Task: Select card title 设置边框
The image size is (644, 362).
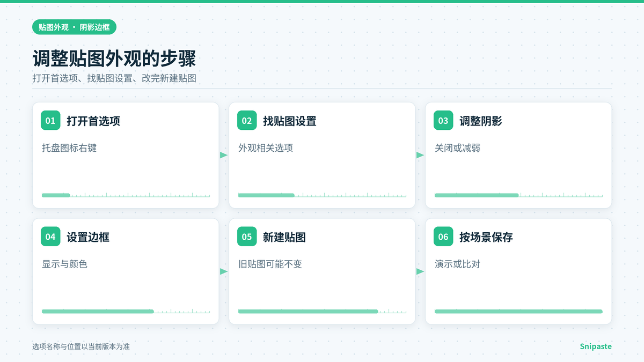Action: coord(88,237)
